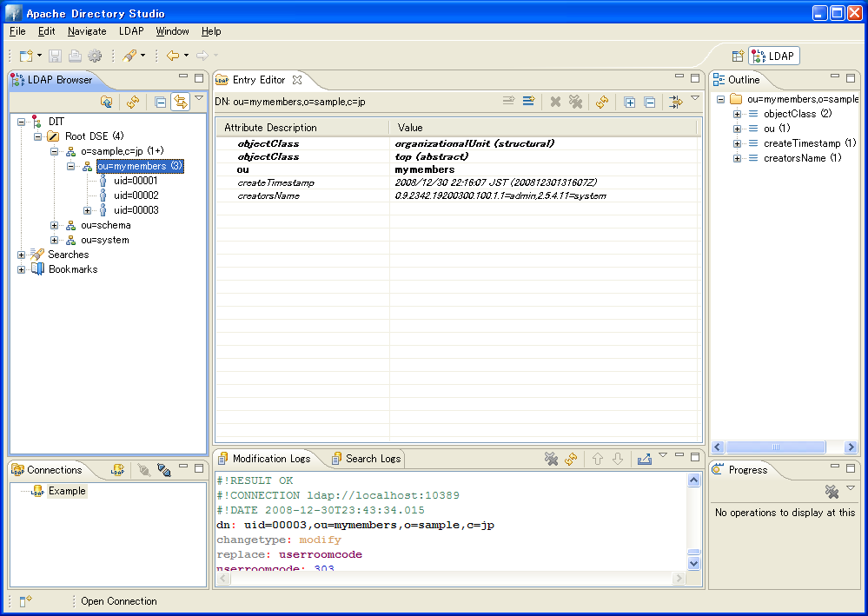Expand the ou=schema node
Screen dimensions: 868x616
pos(54,225)
